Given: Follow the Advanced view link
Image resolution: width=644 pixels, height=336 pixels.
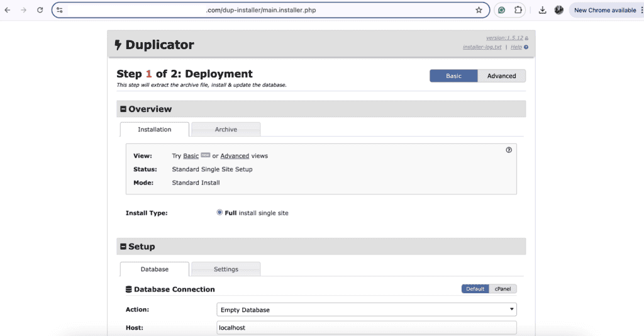Looking at the screenshot, I should click(x=235, y=156).
